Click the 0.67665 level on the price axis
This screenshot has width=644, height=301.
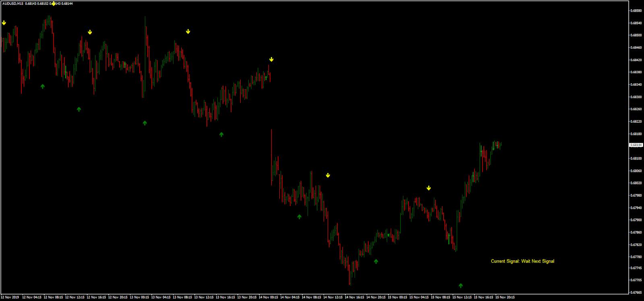pos(636,293)
